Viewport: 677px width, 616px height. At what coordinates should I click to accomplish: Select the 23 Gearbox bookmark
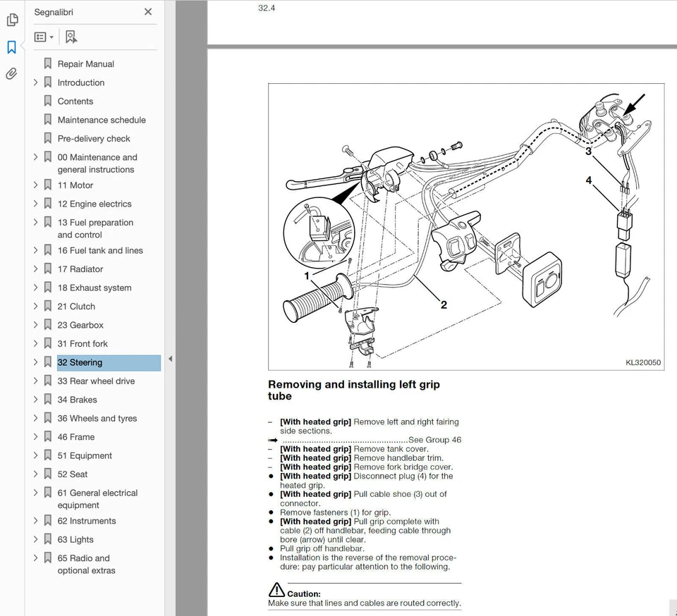(x=80, y=325)
